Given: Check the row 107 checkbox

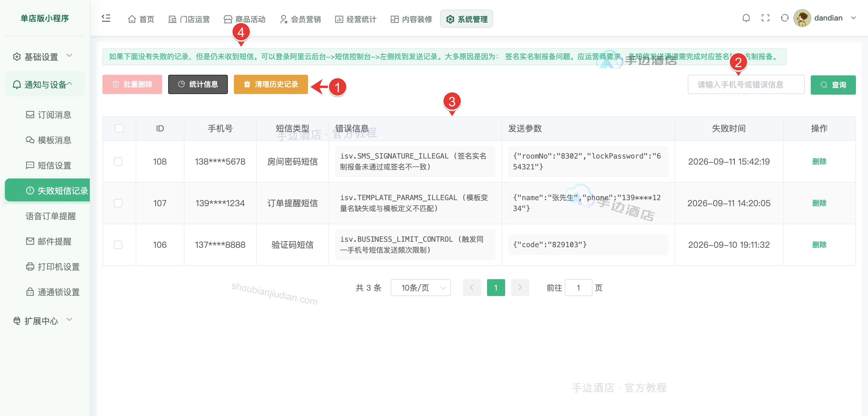Looking at the screenshot, I should [x=118, y=203].
